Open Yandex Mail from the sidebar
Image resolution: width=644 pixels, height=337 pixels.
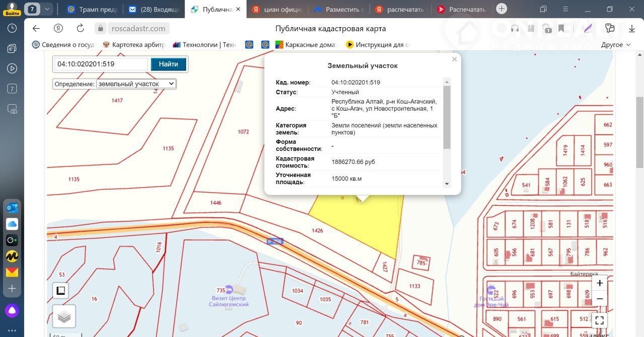pos(12,272)
